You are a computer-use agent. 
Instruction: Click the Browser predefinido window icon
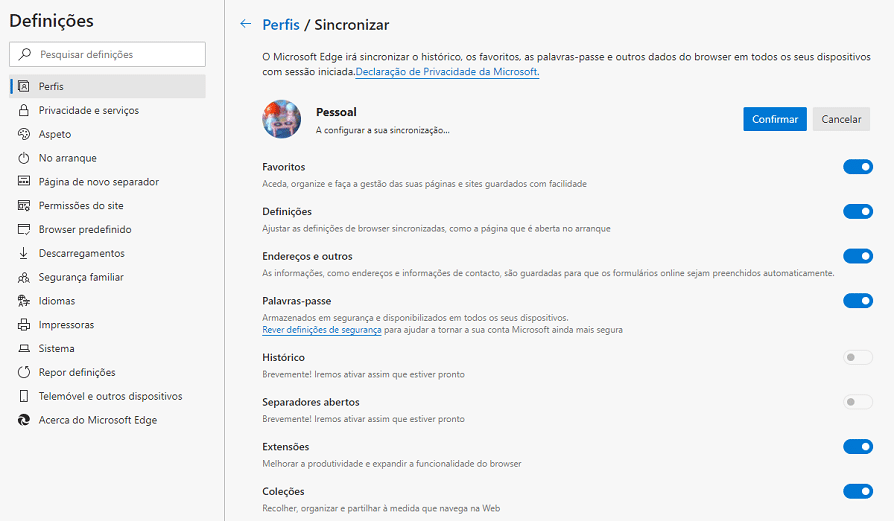tap(23, 229)
